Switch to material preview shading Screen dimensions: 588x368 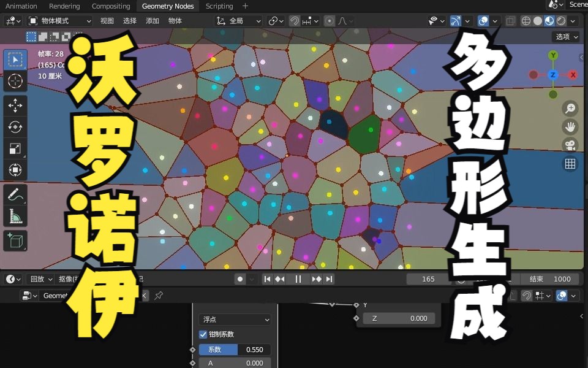click(x=549, y=21)
